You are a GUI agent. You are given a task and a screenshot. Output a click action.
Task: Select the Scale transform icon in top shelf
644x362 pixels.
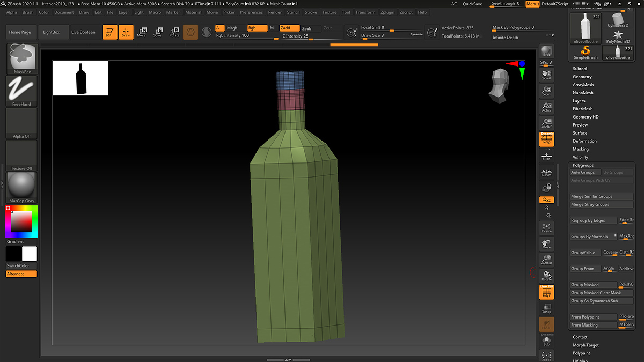click(x=158, y=32)
